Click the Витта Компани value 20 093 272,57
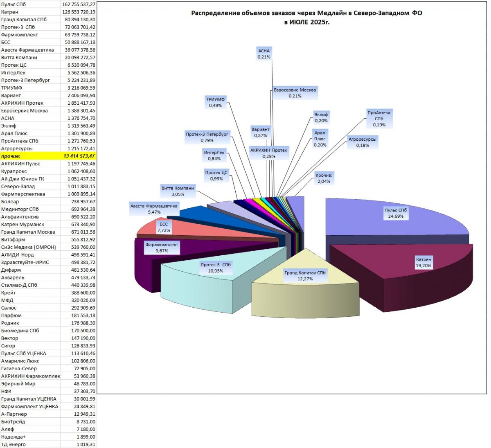This screenshot has width=491, height=448. pos(79,57)
